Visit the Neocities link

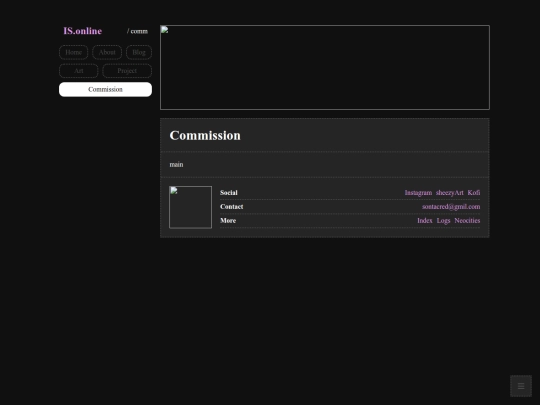pyautogui.click(x=467, y=221)
